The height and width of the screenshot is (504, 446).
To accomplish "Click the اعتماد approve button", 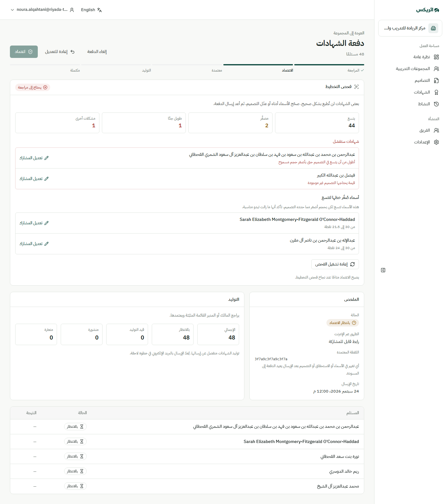I will coord(24,52).
